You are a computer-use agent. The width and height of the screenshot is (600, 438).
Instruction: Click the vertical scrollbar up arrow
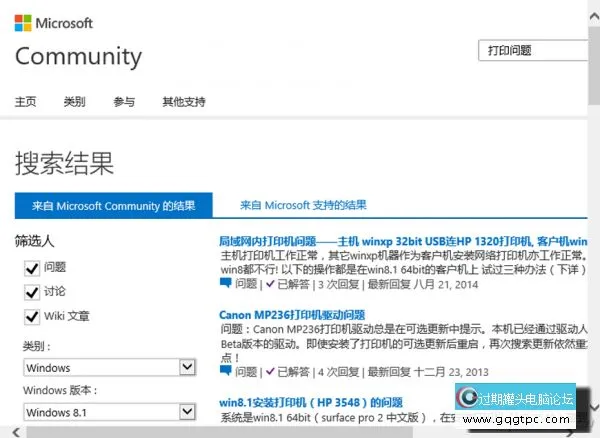tap(594, 16)
